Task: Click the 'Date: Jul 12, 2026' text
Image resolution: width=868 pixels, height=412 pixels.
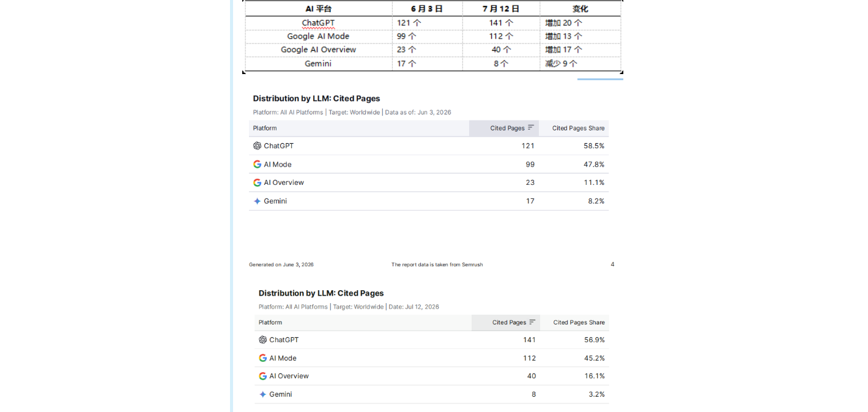Action: coord(414,307)
